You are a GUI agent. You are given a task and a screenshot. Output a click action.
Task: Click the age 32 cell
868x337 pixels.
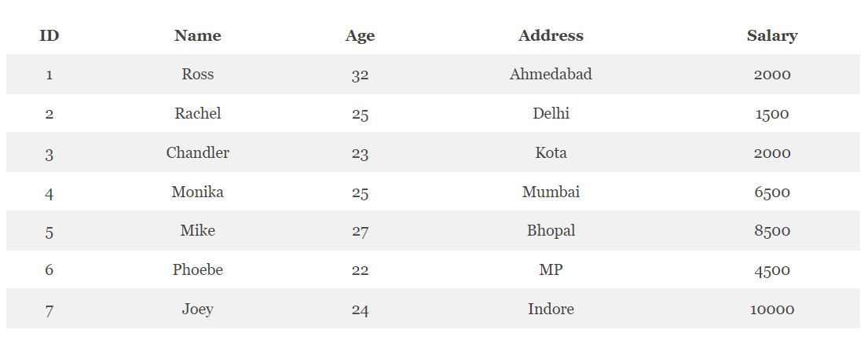[360, 75]
